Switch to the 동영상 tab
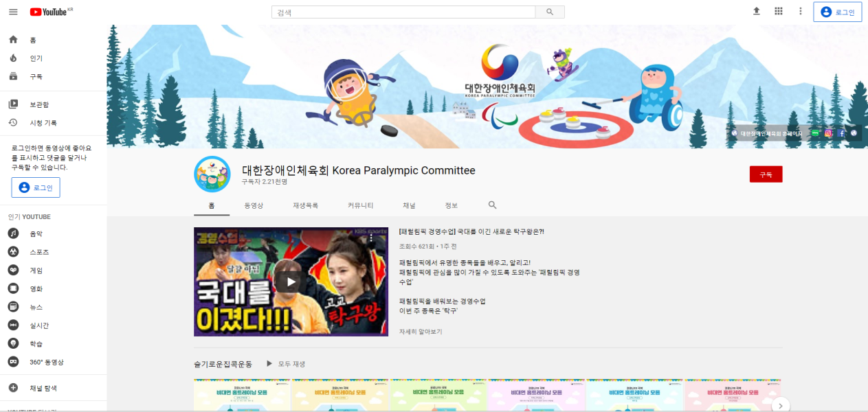Screen dimensions: 868x412 pyautogui.click(x=254, y=206)
